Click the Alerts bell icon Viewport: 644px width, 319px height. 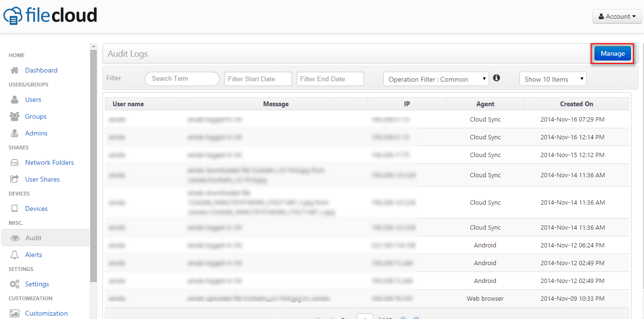pos(14,255)
